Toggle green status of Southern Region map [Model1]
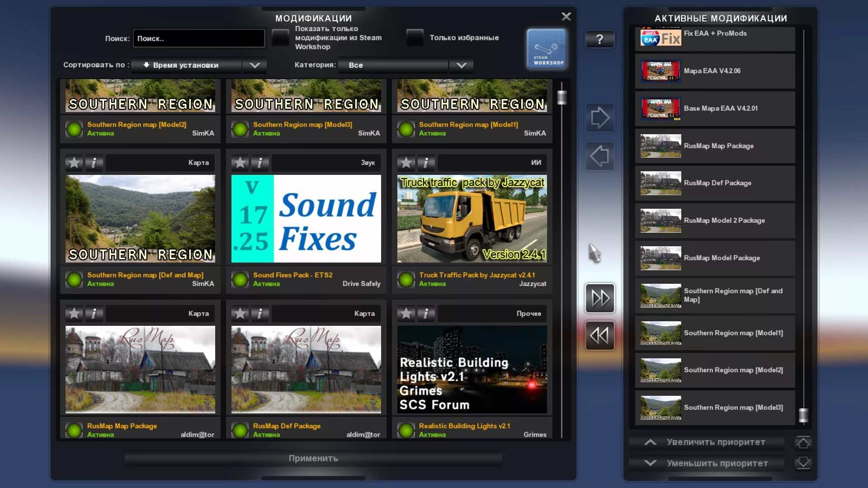The image size is (868, 488). tap(406, 129)
